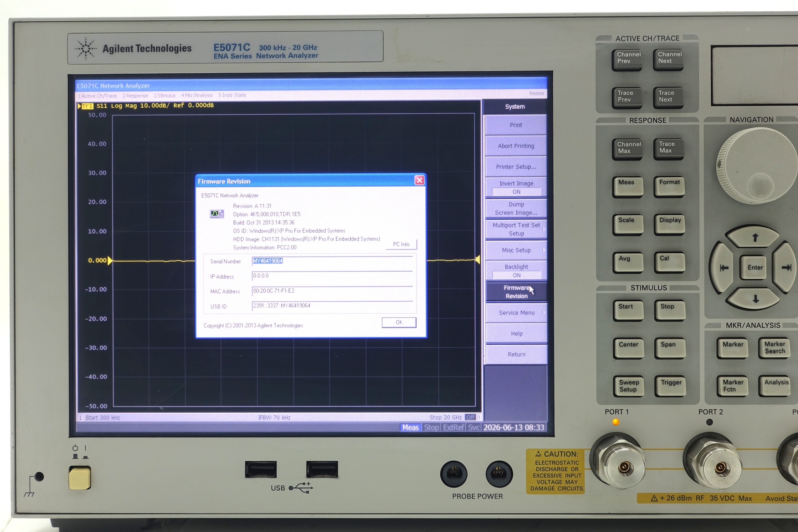Open the 1 Active Ch/Trace menu
798x532 pixels.
pos(97,95)
